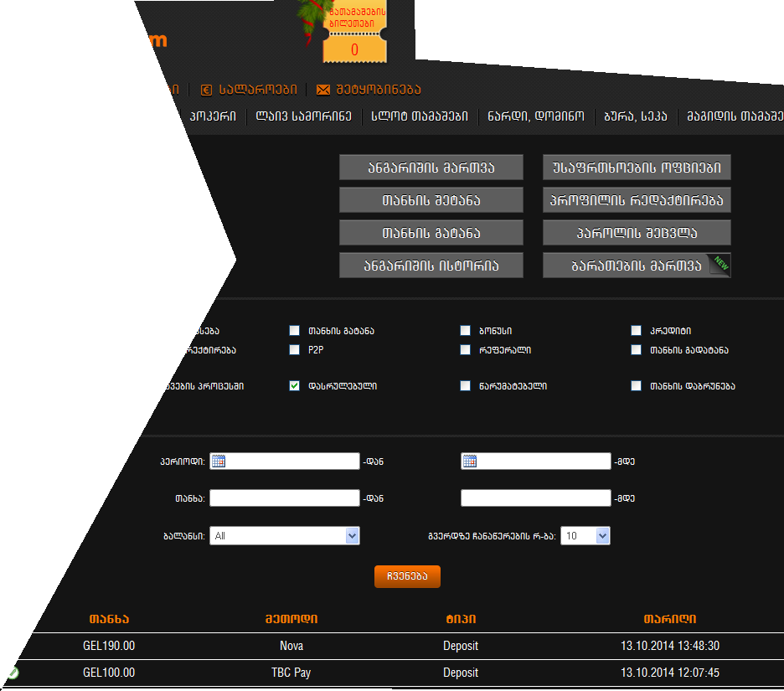Click the orange envelope message icon
The width and height of the screenshot is (784, 691).
click(323, 90)
